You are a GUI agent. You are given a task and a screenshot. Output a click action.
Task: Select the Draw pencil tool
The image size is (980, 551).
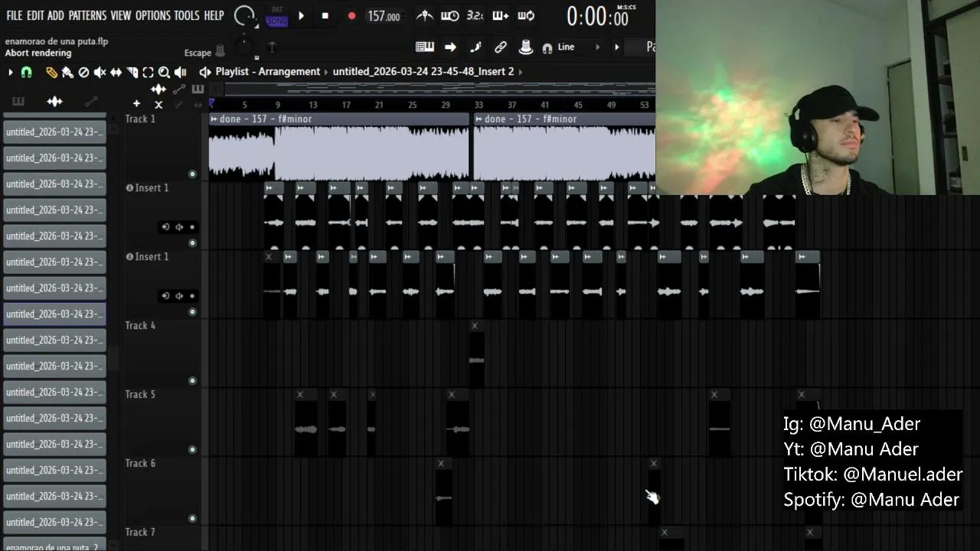[51, 72]
